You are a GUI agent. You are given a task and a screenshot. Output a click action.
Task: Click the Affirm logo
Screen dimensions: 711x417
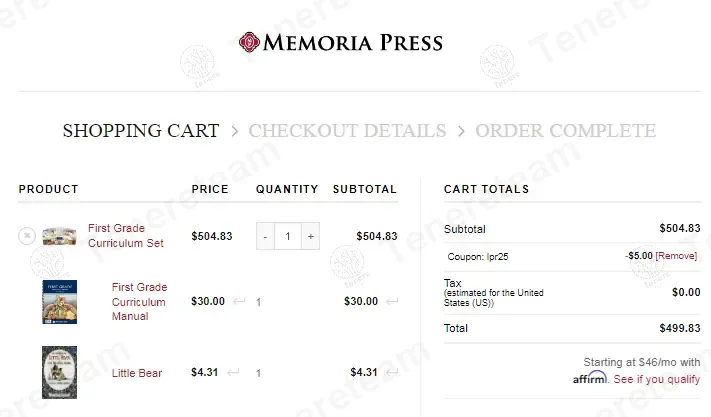pyautogui.click(x=590, y=378)
